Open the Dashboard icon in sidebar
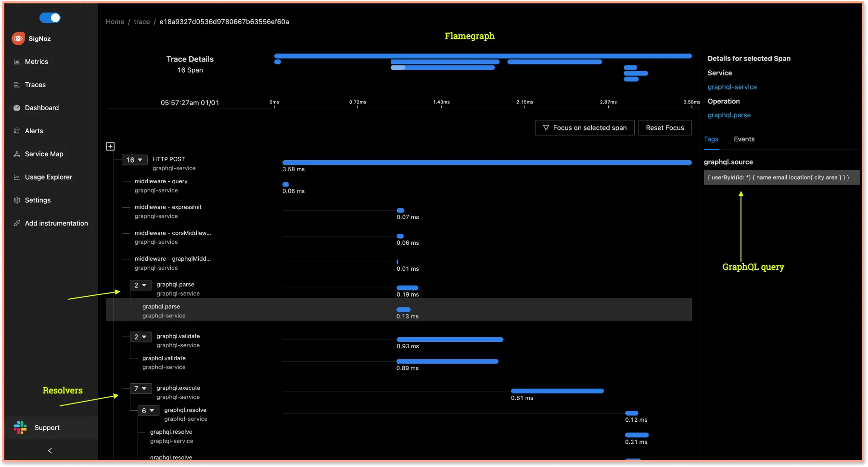The image size is (868, 467). coord(17,108)
